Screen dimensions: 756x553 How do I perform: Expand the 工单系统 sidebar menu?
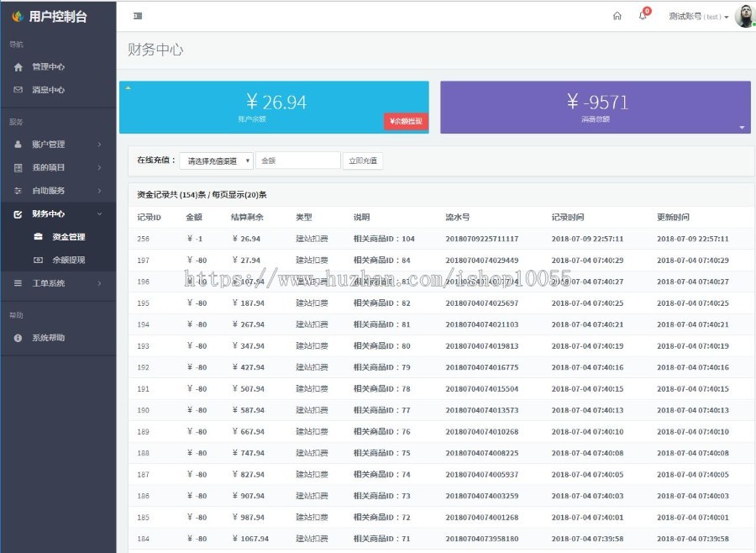57,283
